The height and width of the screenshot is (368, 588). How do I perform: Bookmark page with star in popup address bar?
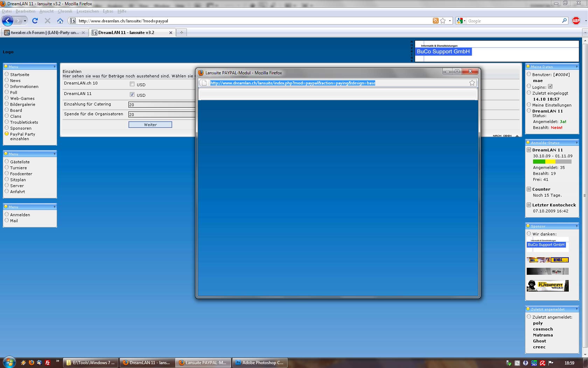pyautogui.click(x=472, y=83)
